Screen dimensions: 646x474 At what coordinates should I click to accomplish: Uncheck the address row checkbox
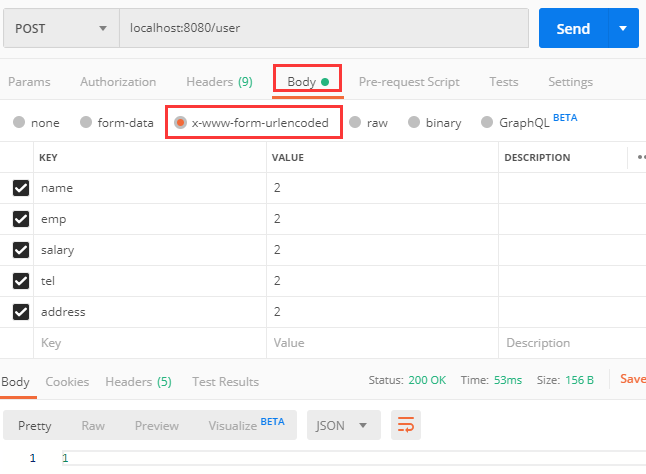coord(21,312)
